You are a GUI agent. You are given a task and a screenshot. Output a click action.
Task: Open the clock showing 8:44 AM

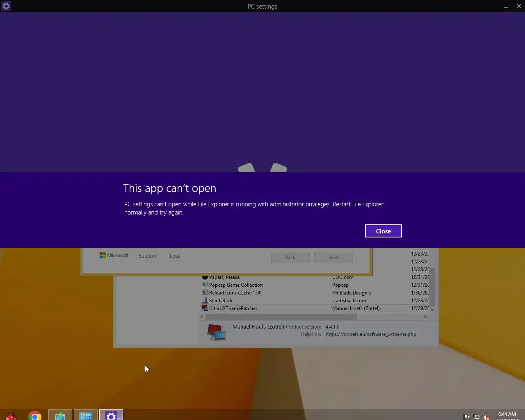pos(507,415)
